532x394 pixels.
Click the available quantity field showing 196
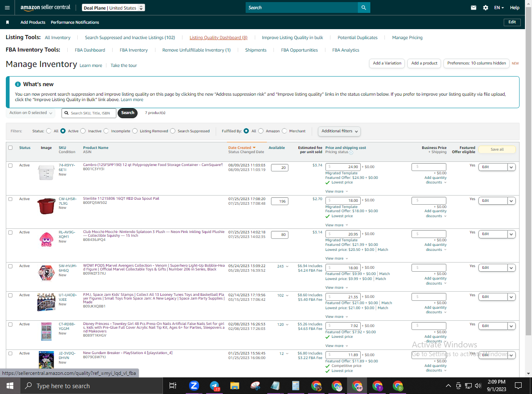pos(280,201)
